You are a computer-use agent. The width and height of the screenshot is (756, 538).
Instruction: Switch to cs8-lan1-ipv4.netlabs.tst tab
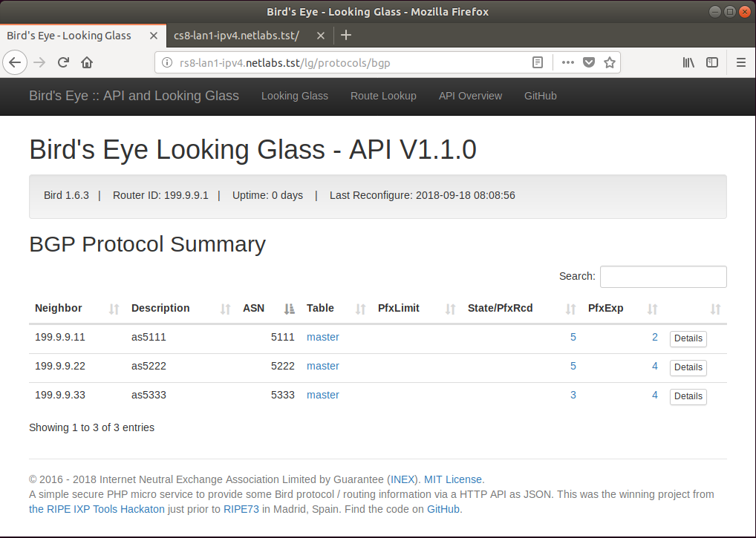pyautogui.click(x=238, y=36)
